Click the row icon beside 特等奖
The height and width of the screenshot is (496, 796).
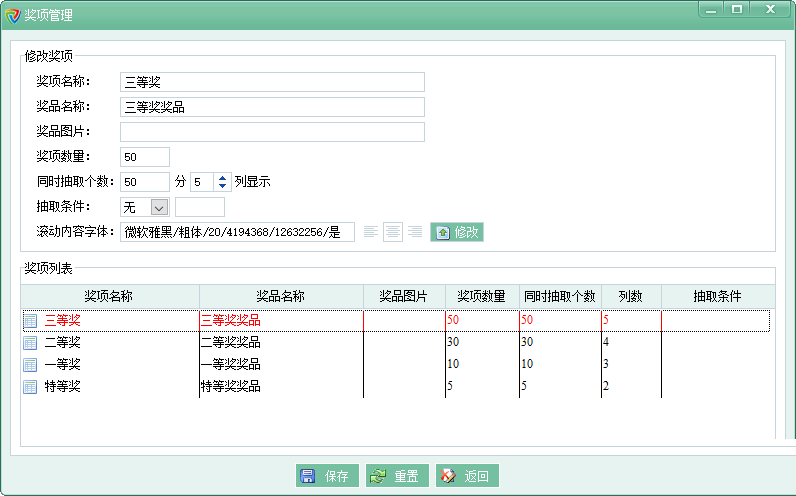click(x=30, y=387)
